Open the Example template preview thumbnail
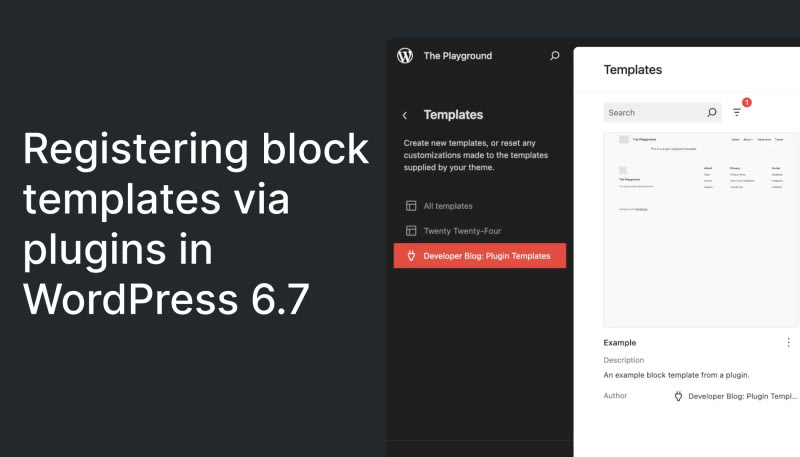 [701, 229]
